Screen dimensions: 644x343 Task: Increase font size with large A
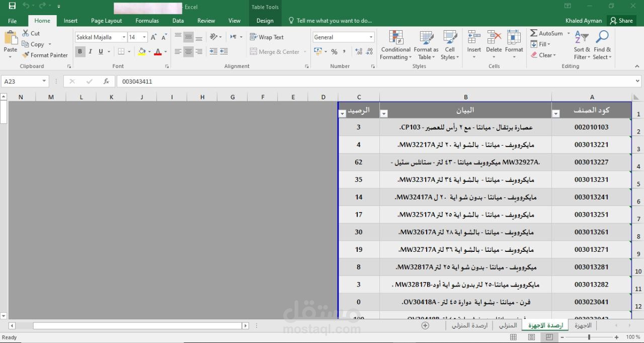154,37
